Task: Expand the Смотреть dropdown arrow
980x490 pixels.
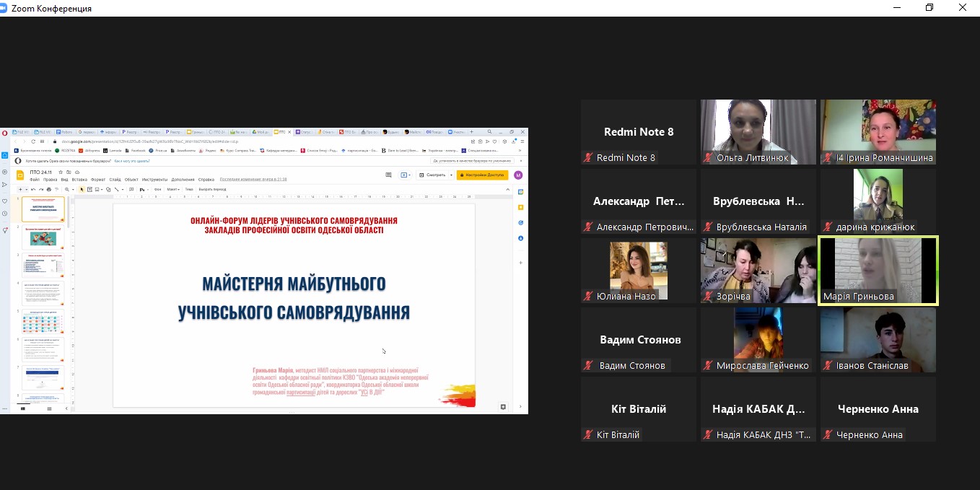Action: [451, 175]
